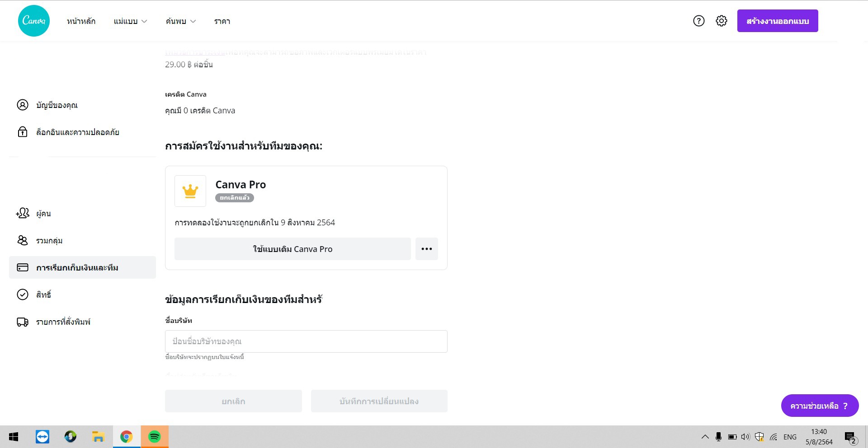
Task: Click the checkmark icon beside สิทธิ์
Action: pos(23,294)
